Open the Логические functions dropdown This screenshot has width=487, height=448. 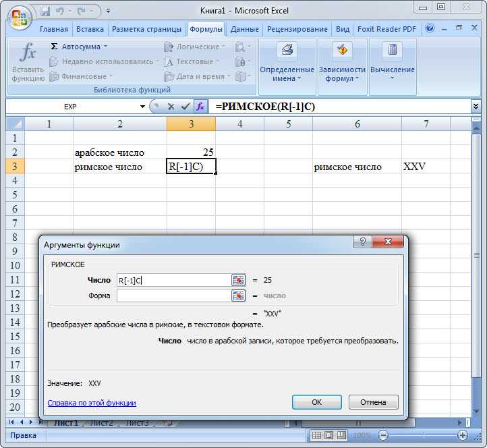click(194, 47)
